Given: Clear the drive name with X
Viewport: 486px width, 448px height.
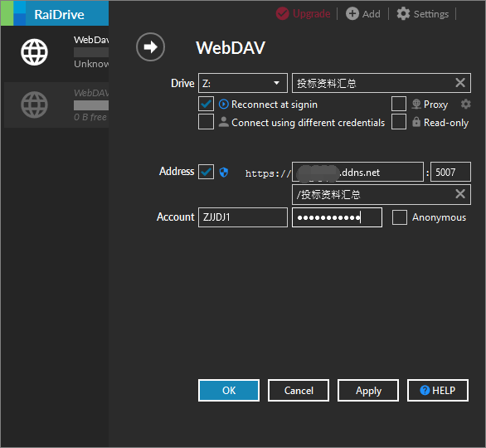Looking at the screenshot, I should (460, 83).
